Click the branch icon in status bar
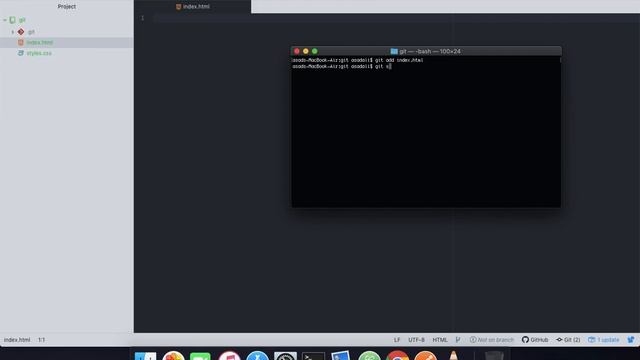Image resolution: width=640 pixels, height=360 pixels. click(458, 340)
